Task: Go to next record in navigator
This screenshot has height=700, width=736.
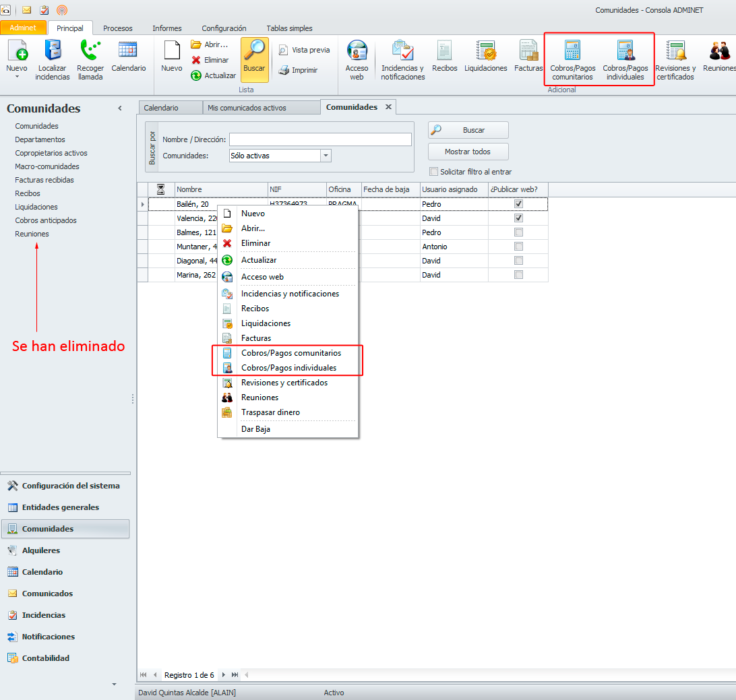Action: (x=224, y=675)
